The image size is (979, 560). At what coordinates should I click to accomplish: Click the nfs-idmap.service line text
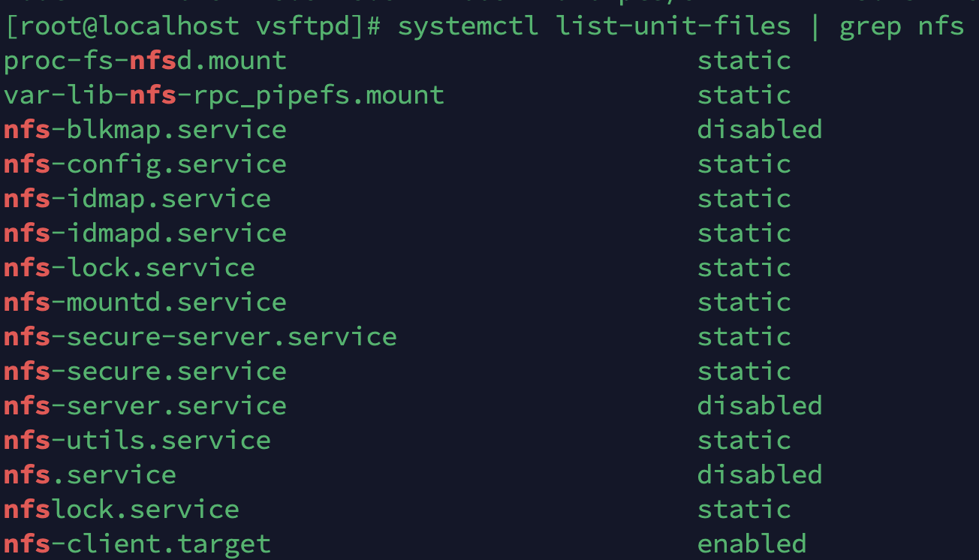click(137, 199)
